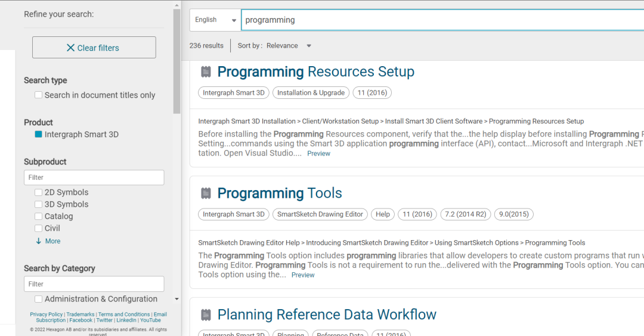Viewport: 644px width, 336px height.
Task: Click the sidebar scrollbar down arrow
Action: click(177, 299)
